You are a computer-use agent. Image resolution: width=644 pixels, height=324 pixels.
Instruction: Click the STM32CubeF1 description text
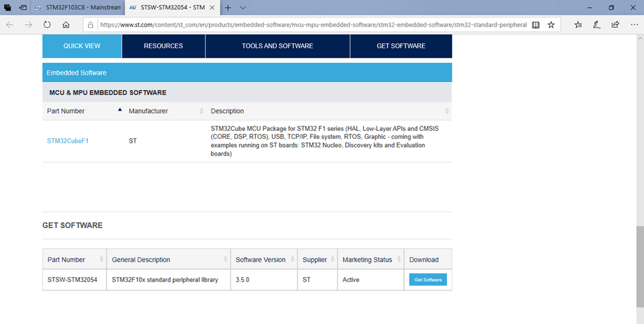325,141
